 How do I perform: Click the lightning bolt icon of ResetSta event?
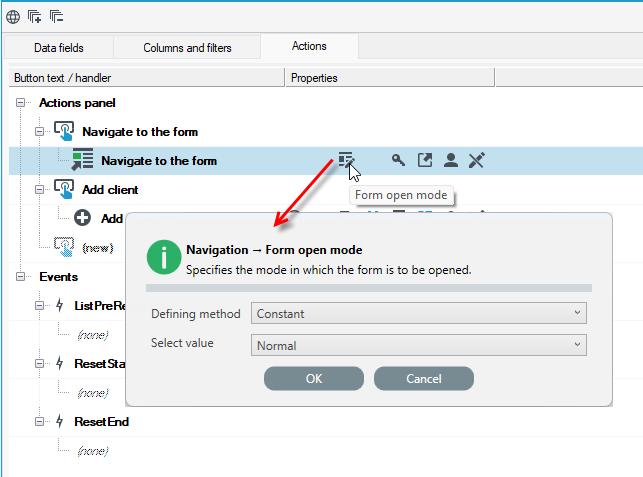pyautogui.click(x=60, y=363)
